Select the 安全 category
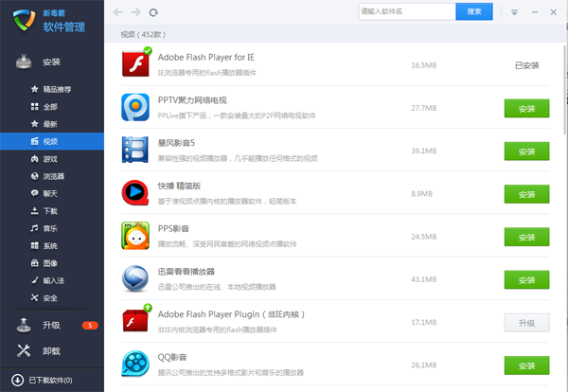The image size is (568, 392). click(52, 298)
